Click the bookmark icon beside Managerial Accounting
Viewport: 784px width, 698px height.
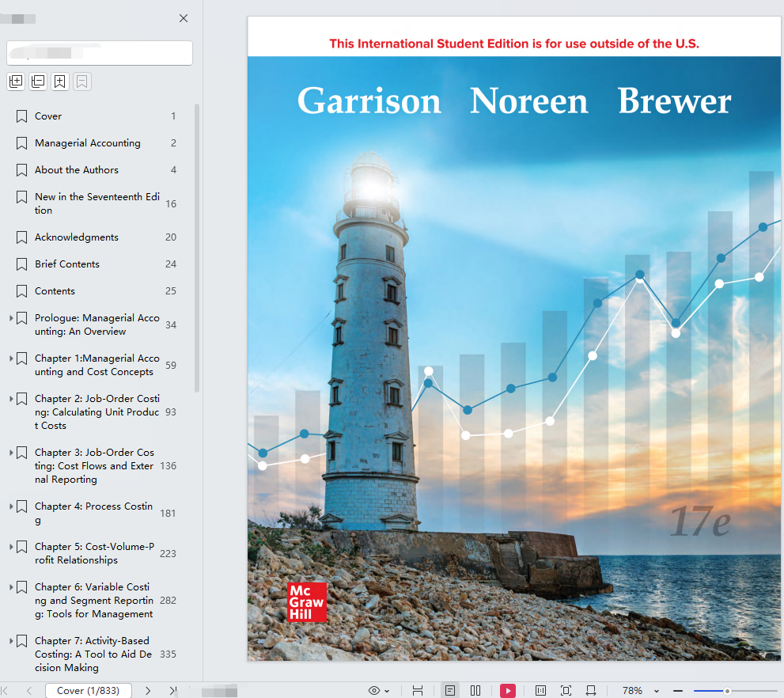click(x=21, y=143)
